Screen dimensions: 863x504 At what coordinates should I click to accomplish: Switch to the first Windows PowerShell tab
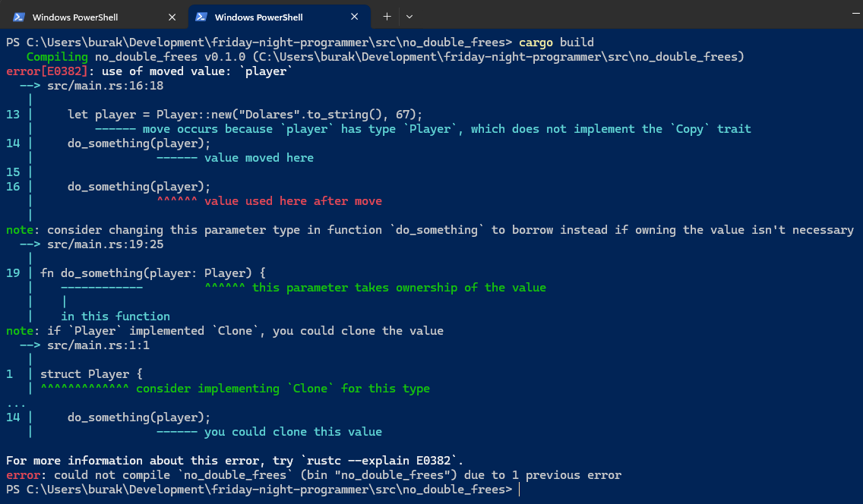tap(84, 17)
